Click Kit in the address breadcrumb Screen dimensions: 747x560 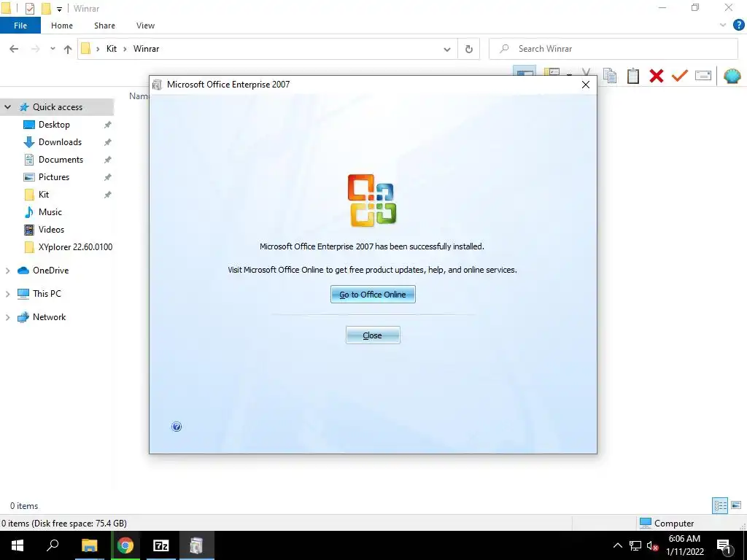point(112,49)
